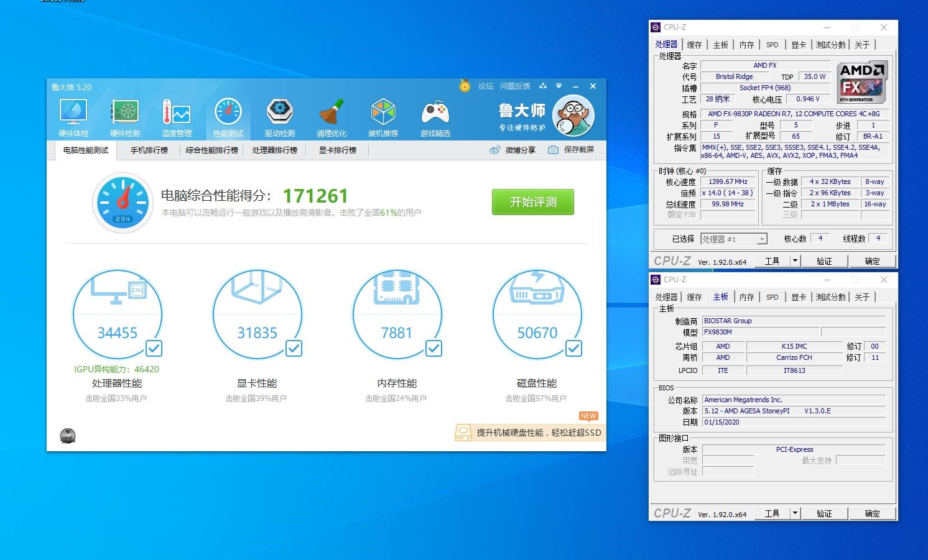Viewport: 928px width, 560px height.
Task: Click the graphics card performance circle icon
Action: (258, 314)
